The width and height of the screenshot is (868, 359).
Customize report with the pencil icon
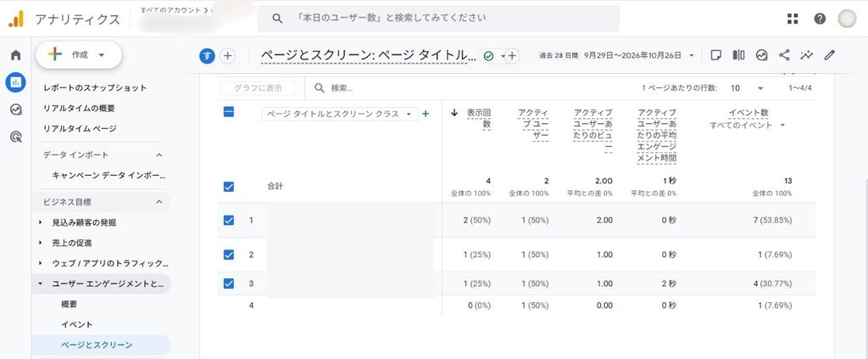(x=829, y=55)
